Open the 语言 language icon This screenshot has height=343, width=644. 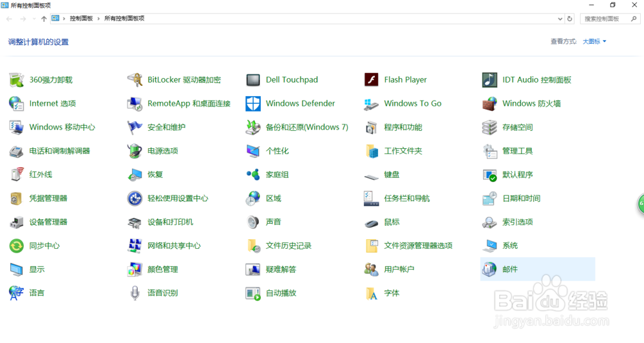tap(17, 293)
